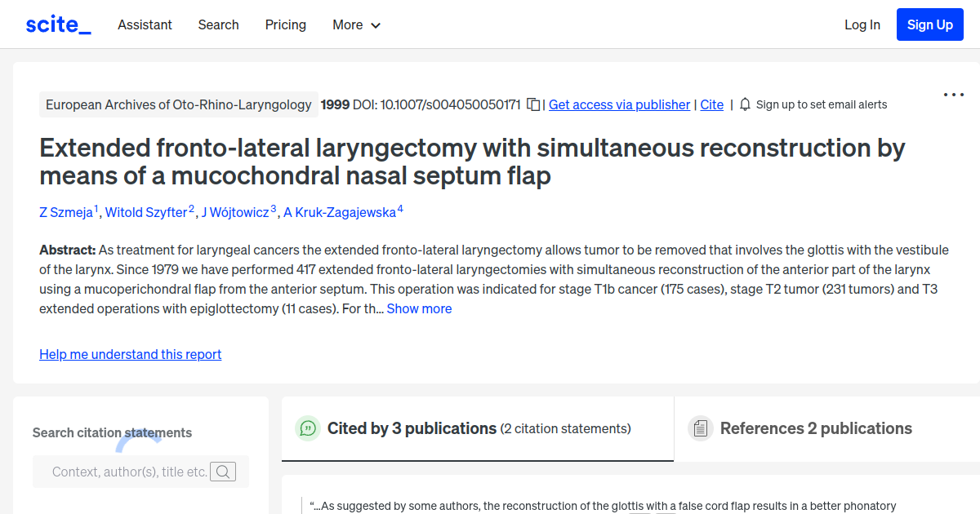Click the Sign Up button
The image size is (980, 514).
pos(929,24)
